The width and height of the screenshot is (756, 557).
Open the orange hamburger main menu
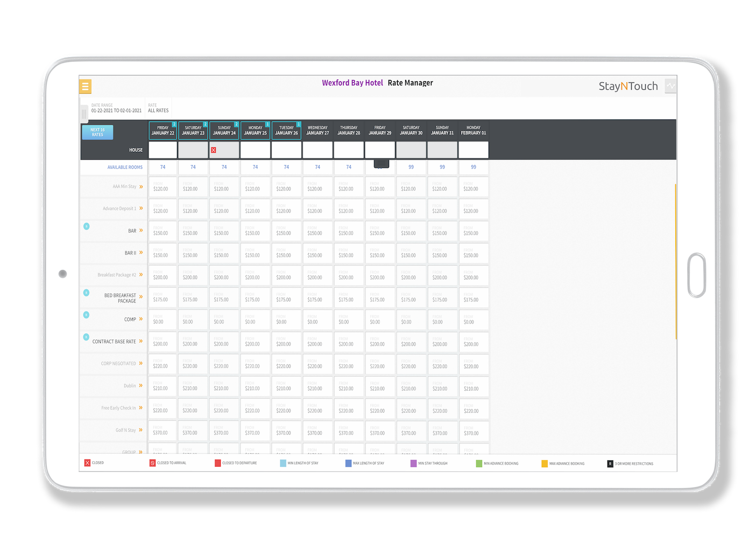(85, 86)
